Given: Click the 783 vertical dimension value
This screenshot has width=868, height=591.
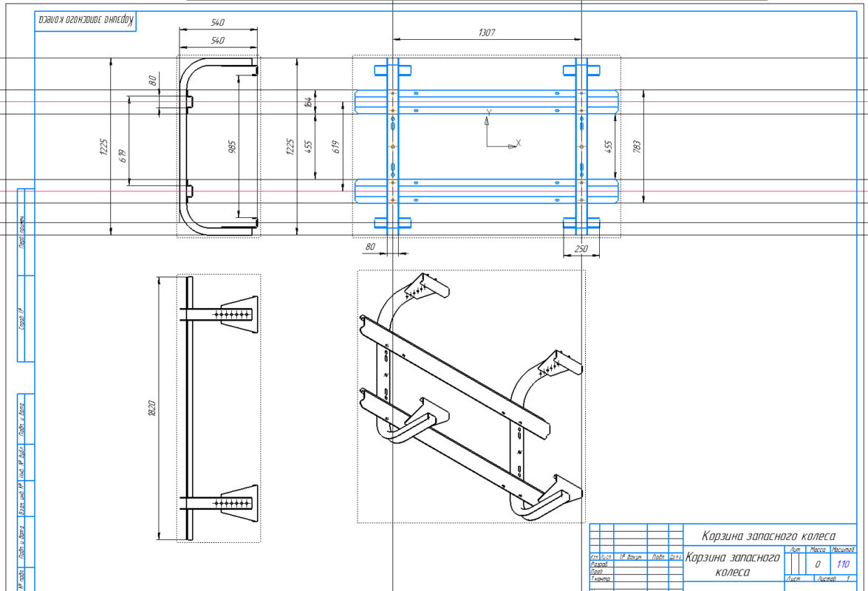Looking at the screenshot, I should click(x=637, y=146).
